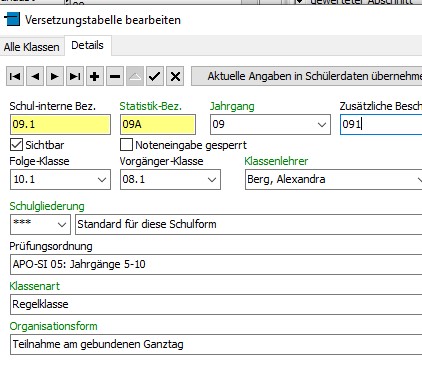Image resolution: width=422 pixels, height=373 pixels.
Task: Go to previous record arrow
Action: (x=35, y=76)
